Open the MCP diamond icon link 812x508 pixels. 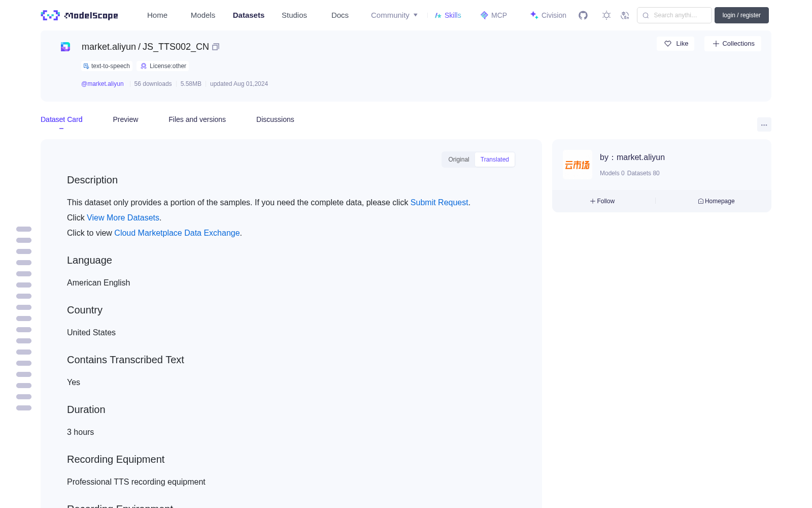(x=493, y=15)
